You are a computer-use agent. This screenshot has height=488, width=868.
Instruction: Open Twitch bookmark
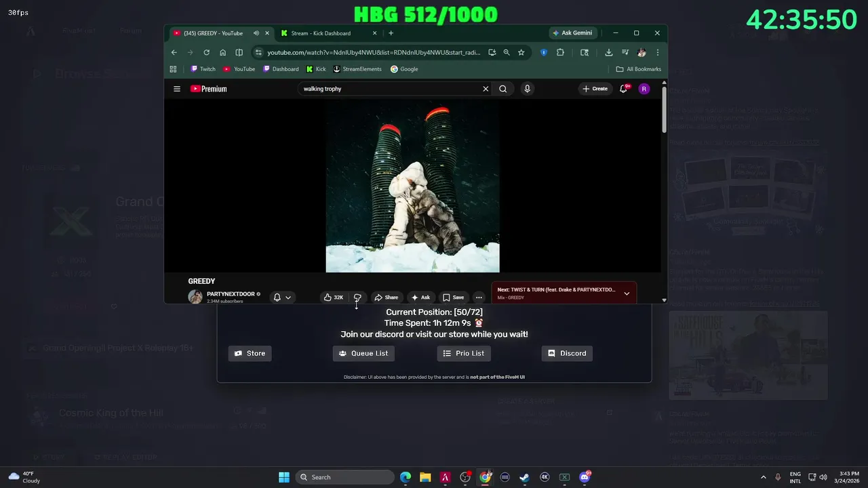[203, 69]
